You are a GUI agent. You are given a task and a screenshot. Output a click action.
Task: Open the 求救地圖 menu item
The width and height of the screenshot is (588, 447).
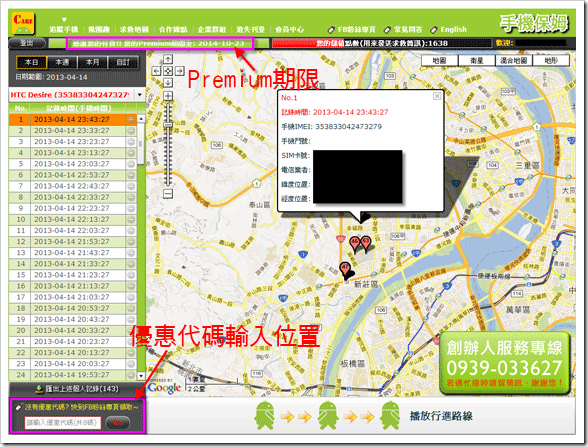click(x=134, y=30)
